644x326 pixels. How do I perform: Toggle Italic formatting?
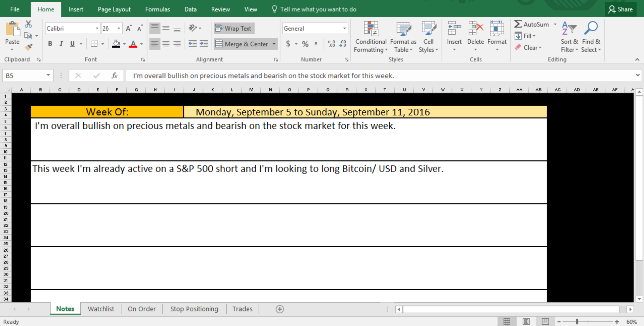point(61,44)
